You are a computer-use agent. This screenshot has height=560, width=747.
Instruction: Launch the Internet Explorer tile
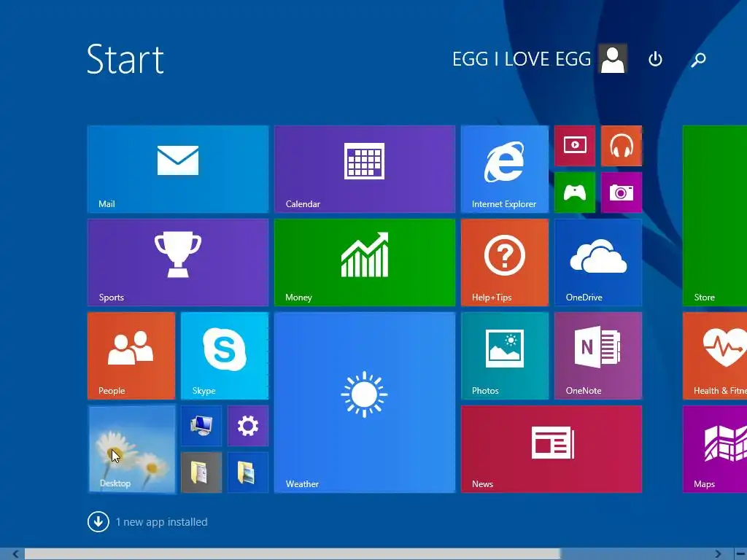505,169
